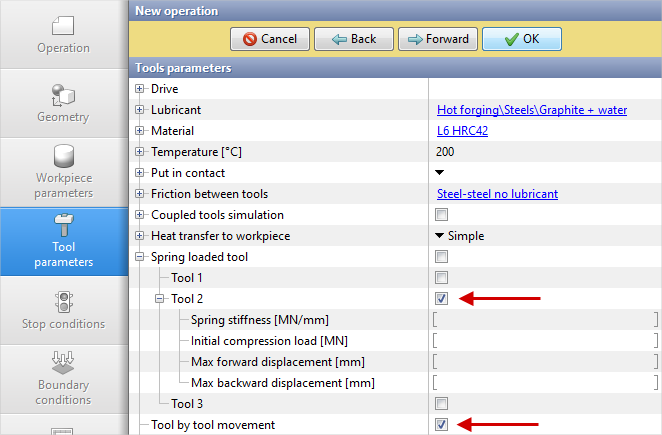Image resolution: width=662 pixels, height=435 pixels.
Task: Open Stop conditions traffic light icon
Action: click(x=63, y=301)
